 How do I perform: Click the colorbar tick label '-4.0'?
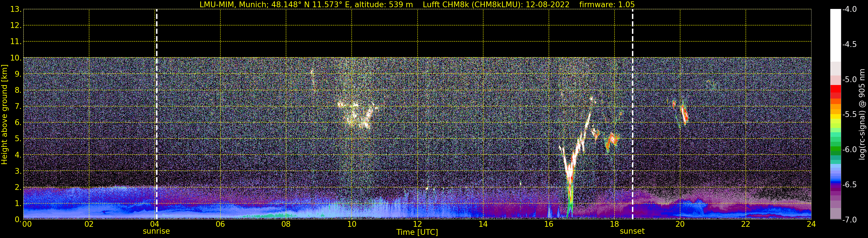point(849,10)
